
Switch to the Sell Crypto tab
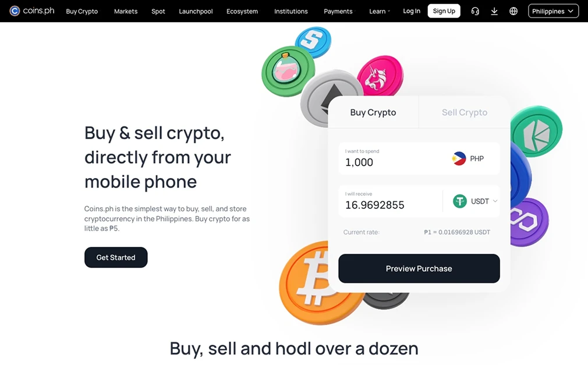pyautogui.click(x=464, y=112)
